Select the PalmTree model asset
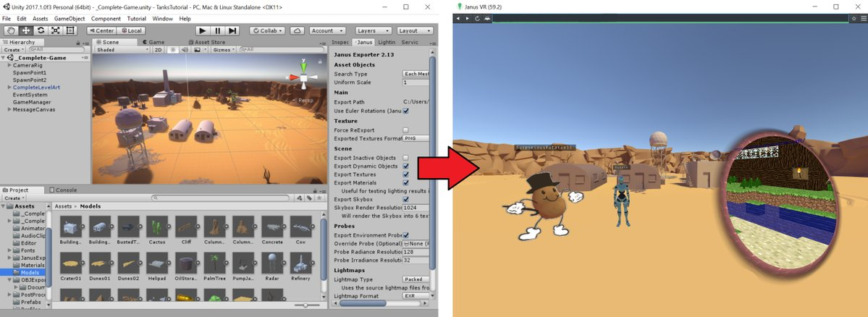 point(214,263)
